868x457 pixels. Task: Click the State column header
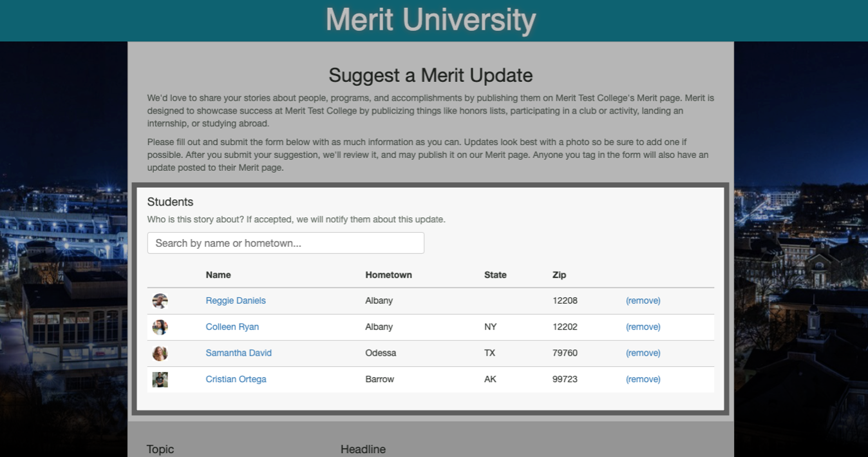click(x=496, y=275)
